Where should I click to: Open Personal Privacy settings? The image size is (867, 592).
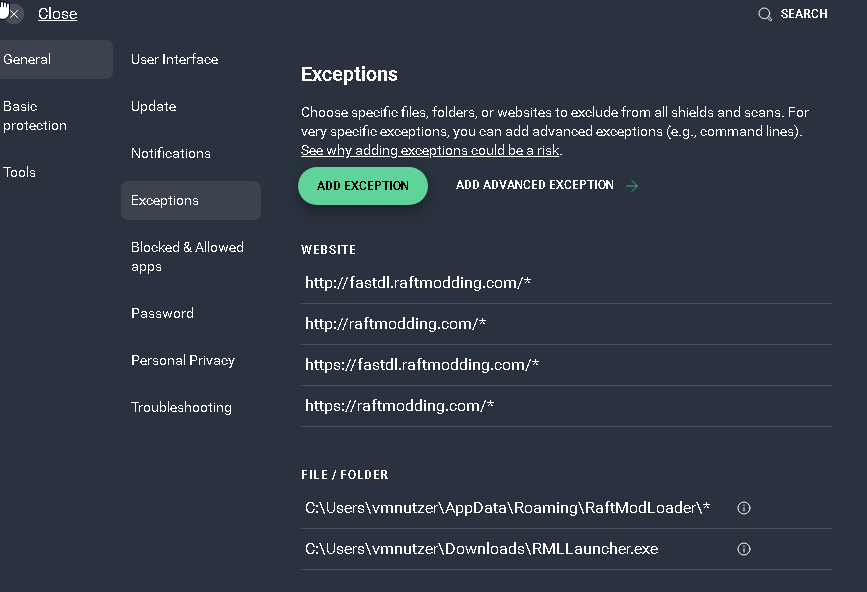(x=183, y=360)
